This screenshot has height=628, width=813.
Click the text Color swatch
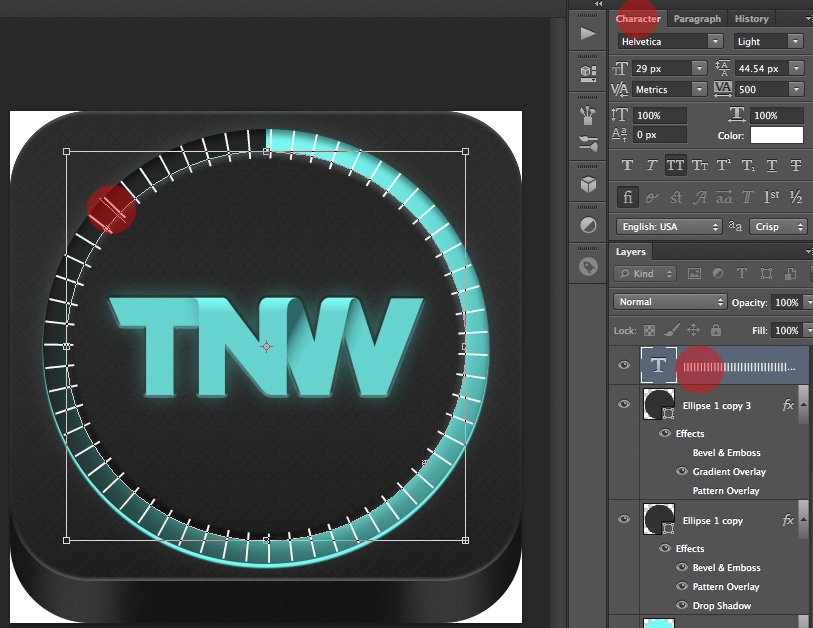[777, 135]
